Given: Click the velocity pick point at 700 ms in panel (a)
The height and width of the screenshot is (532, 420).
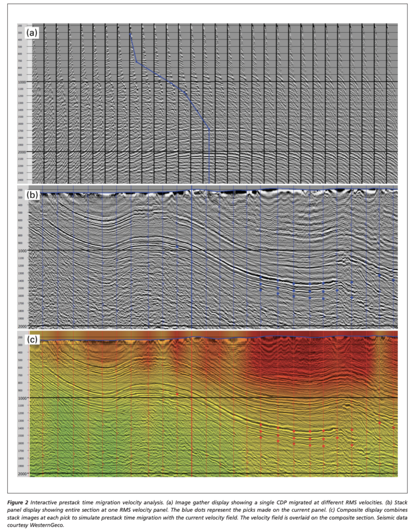Looking at the screenshot, I should pos(137,61).
